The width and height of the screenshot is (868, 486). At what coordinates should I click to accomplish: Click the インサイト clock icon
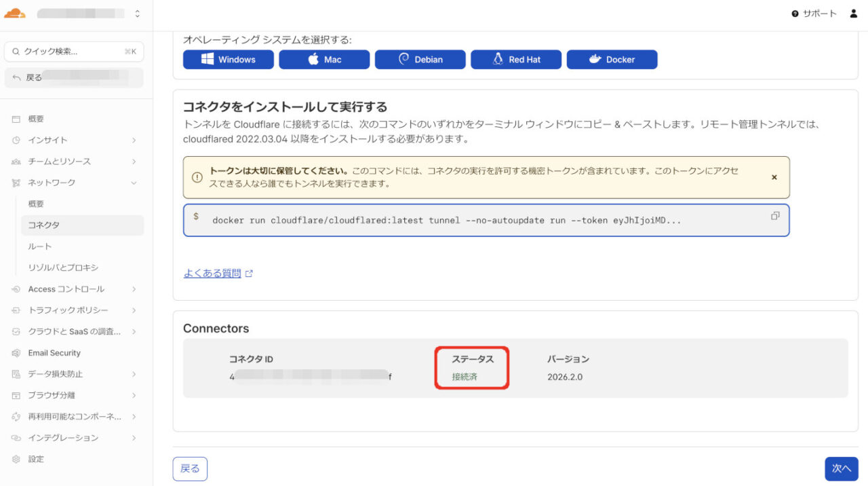click(x=16, y=141)
